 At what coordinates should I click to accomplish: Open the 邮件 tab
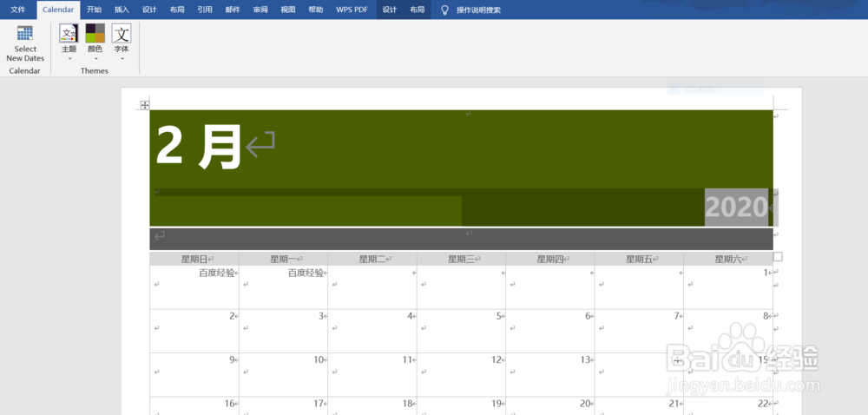coord(233,10)
